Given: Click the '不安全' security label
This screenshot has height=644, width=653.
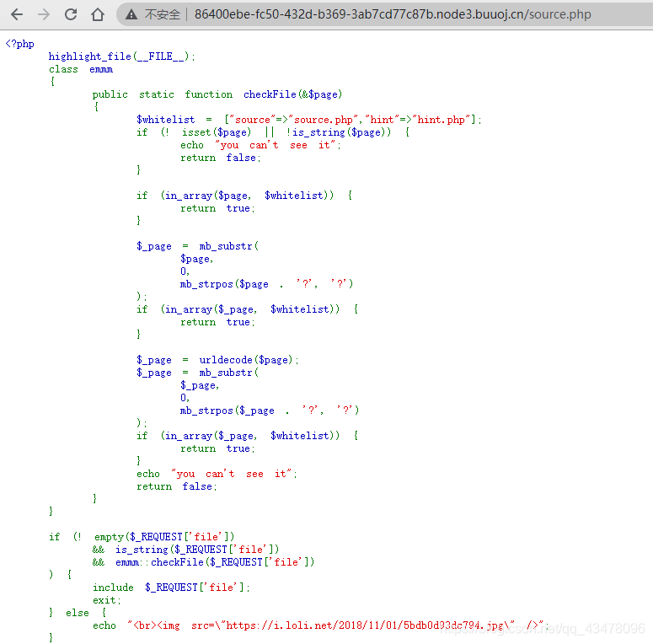Looking at the screenshot, I should tap(163, 15).
